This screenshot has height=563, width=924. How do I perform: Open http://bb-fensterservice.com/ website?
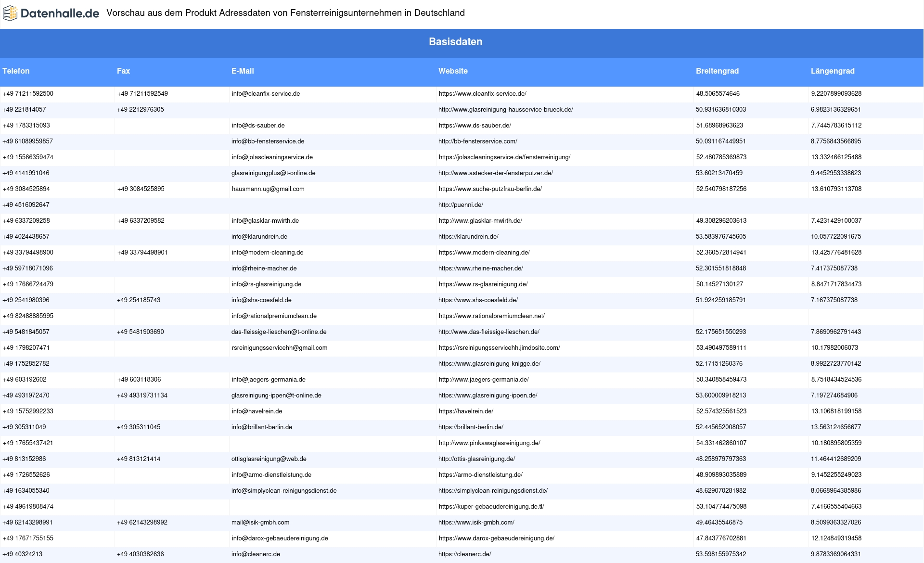478,141
